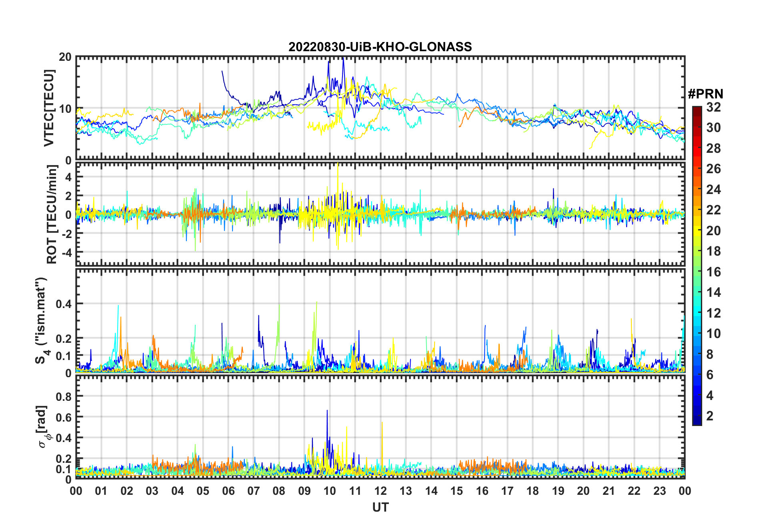This screenshot has width=761, height=532.
Task: Click x-axis tick label 17
Action: pyautogui.click(x=507, y=491)
